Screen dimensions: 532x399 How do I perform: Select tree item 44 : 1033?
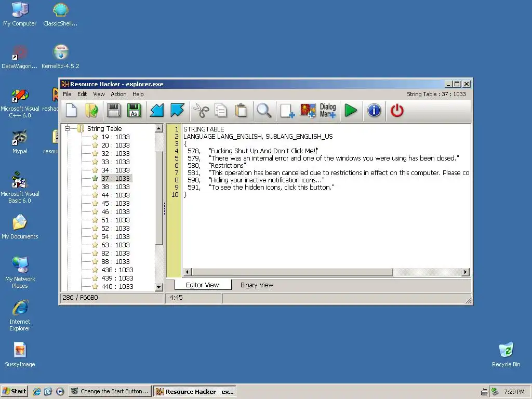coord(115,195)
